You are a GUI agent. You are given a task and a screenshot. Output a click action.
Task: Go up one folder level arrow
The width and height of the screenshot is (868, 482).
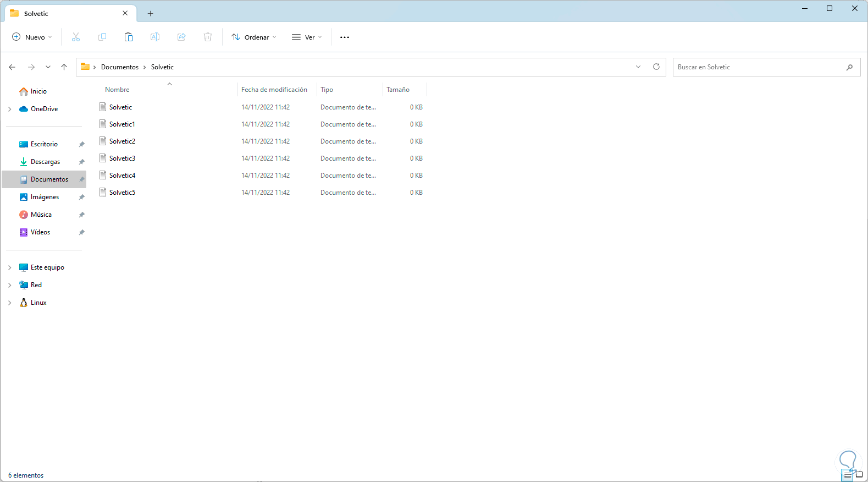pyautogui.click(x=64, y=67)
